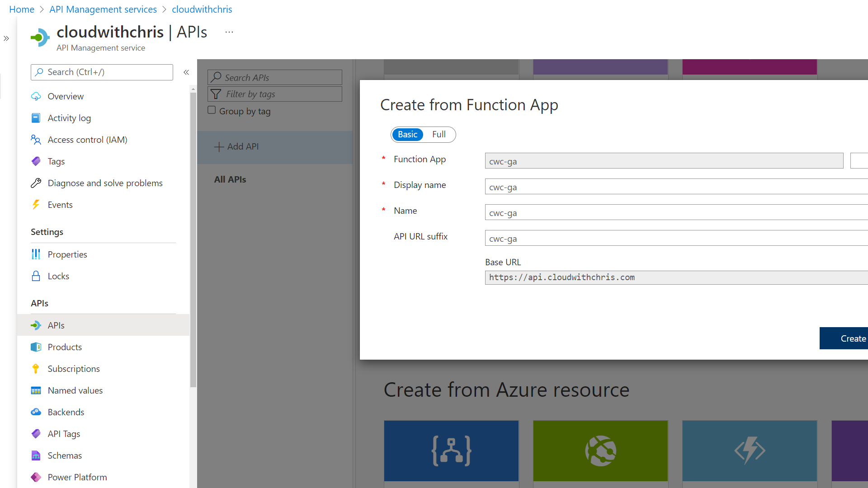The height and width of the screenshot is (488, 868).
Task: Select All APIs in the API list
Action: [x=230, y=179]
